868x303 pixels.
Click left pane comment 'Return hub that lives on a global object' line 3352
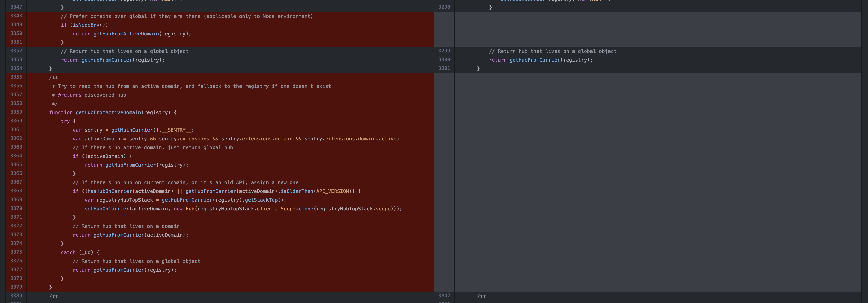point(125,51)
